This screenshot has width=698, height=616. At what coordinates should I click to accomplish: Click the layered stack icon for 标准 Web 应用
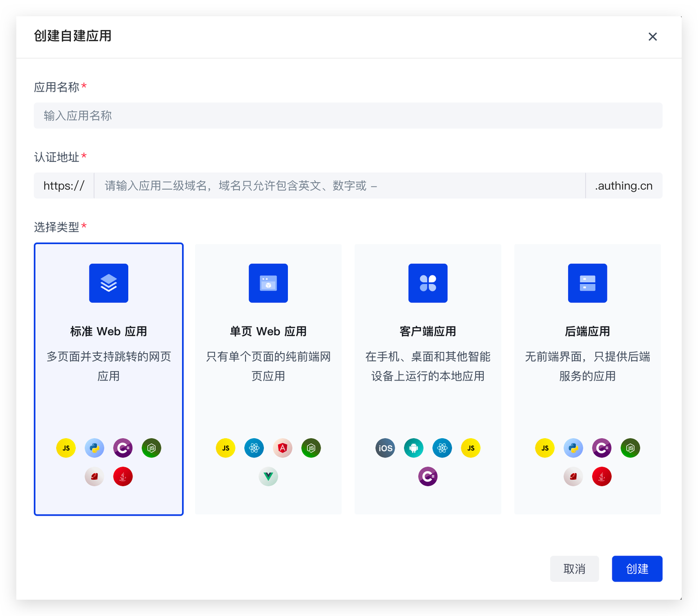point(109,283)
